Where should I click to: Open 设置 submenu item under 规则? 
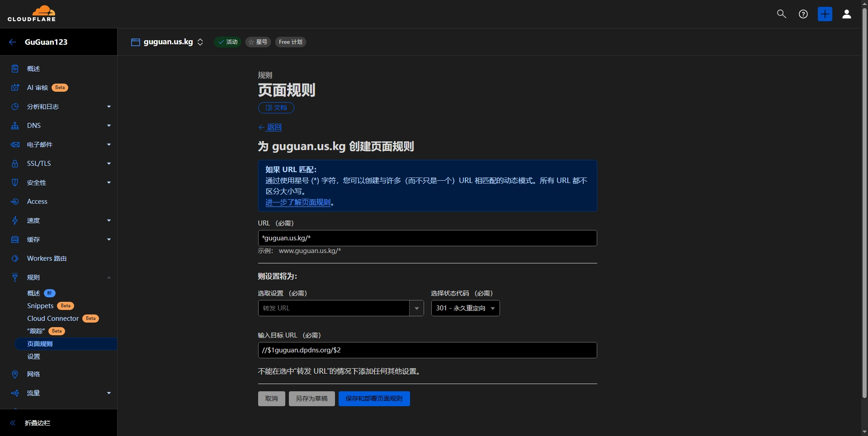pyautogui.click(x=33, y=356)
